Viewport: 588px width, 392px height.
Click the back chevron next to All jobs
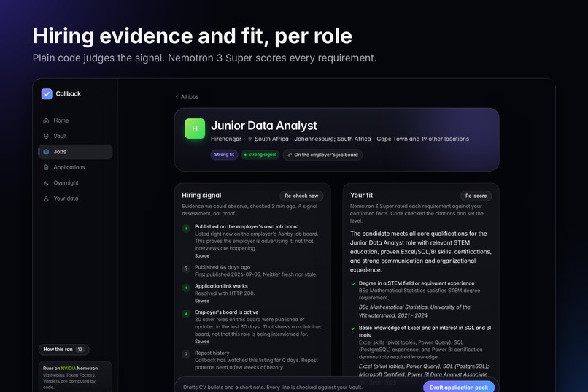[x=177, y=97]
